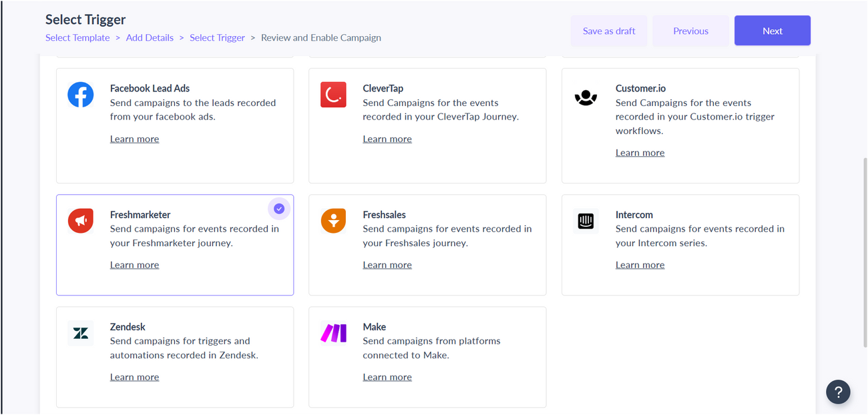Click the Make platforms description text
Viewport: 868px width, 415px height.
[x=431, y=348]
